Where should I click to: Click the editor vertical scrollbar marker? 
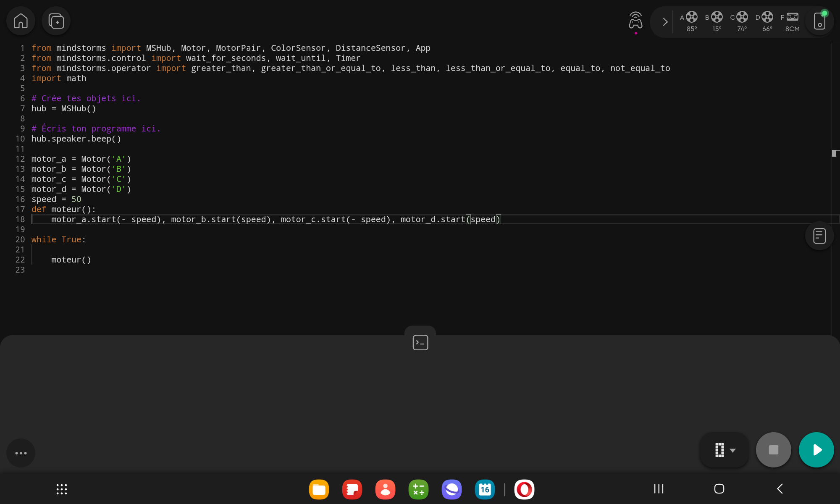click(x=835, y=153)
